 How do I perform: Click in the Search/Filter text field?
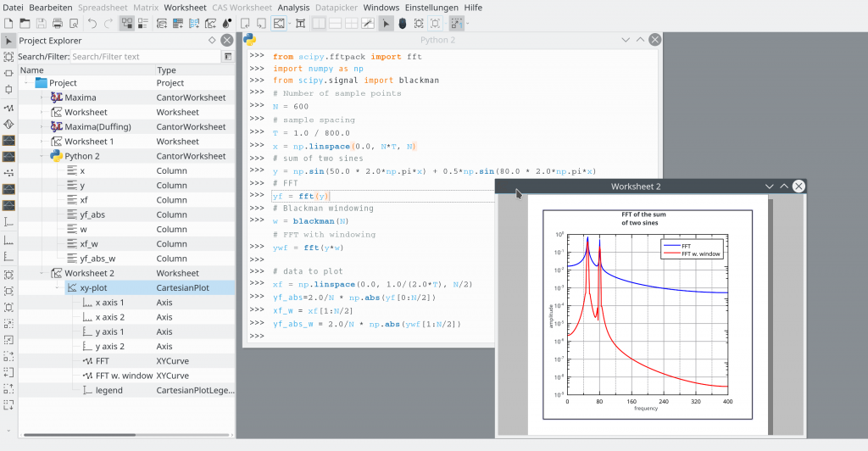(x=144, y=56)
